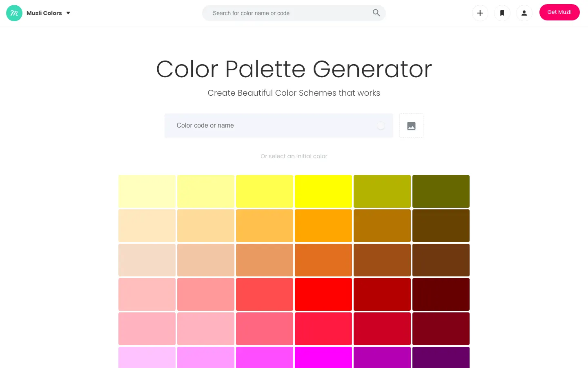The image size is (588, 368).
Task: Click the Muzli logo icon
Action: (x=14, y=13)
